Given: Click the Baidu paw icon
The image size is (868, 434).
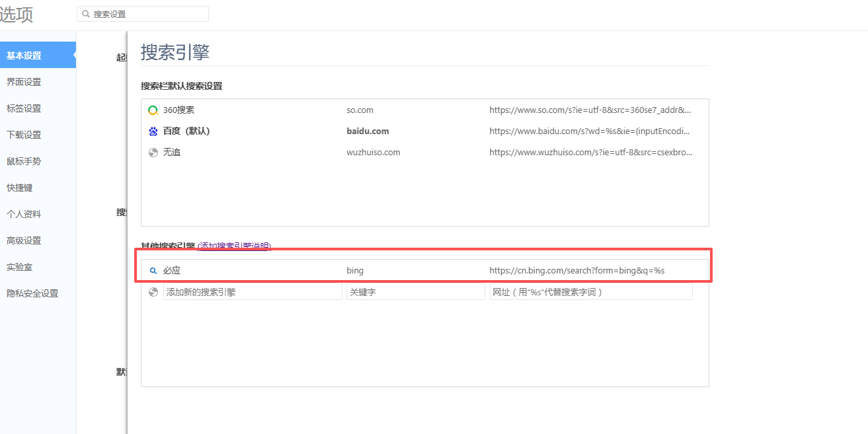Looking at the screenshot, I should tap(153, 131).
